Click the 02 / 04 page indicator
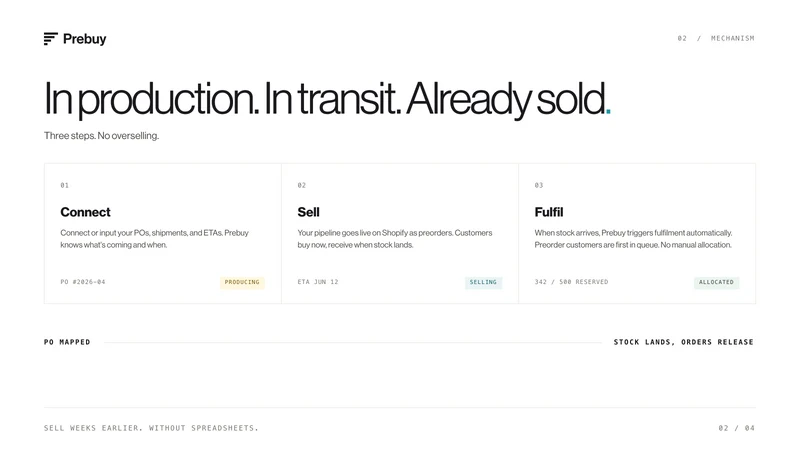800x450 pixels. pyautogui.click(x=737, y=428)
